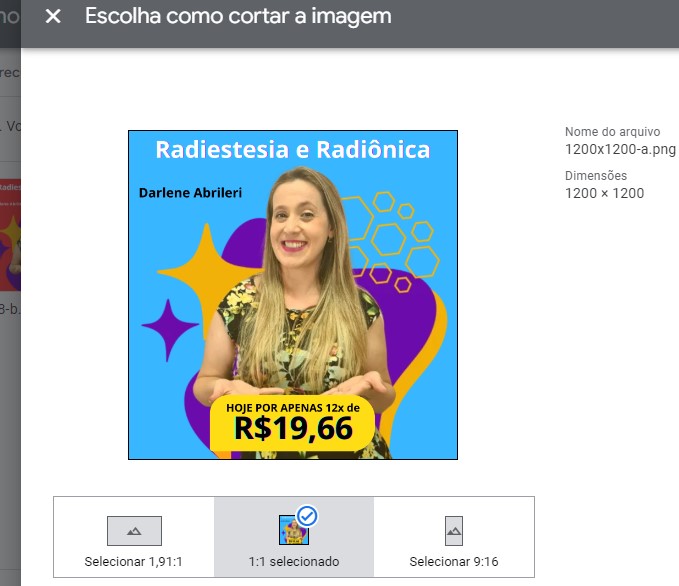The image size is (679, 586).
Task: Click the file name 1200x1200-a.png
Action: click(620, 149)
